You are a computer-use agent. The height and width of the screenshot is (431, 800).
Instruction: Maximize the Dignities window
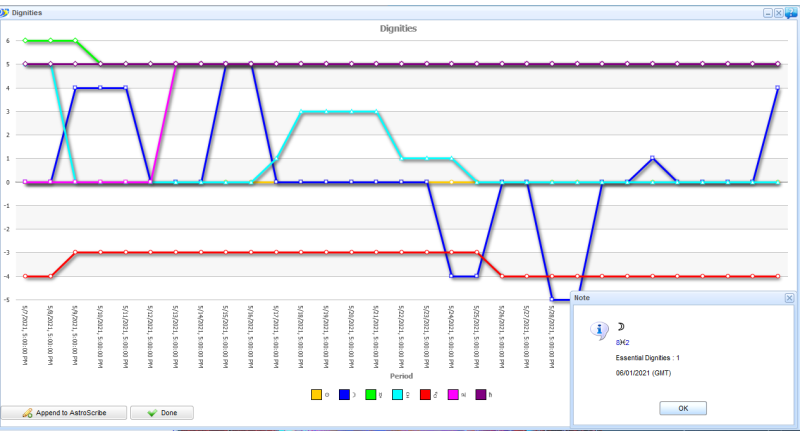coord(779,13)
